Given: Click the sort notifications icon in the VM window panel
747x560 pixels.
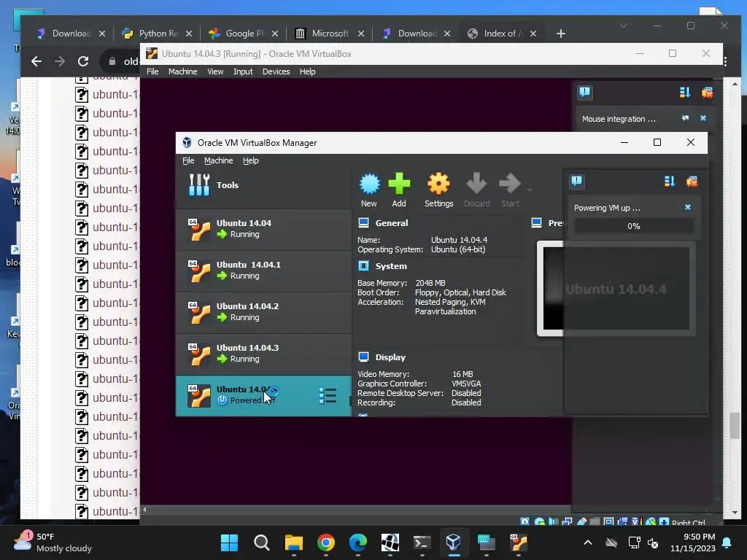Looking at the screenshot, I should 685,92.
